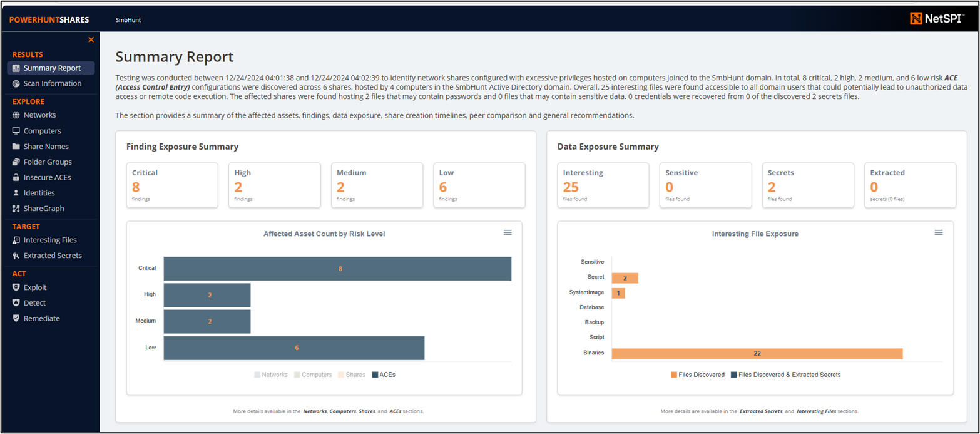Close the sidebar with the X button
The image size is (980, 434).
(x=91, y=39)
